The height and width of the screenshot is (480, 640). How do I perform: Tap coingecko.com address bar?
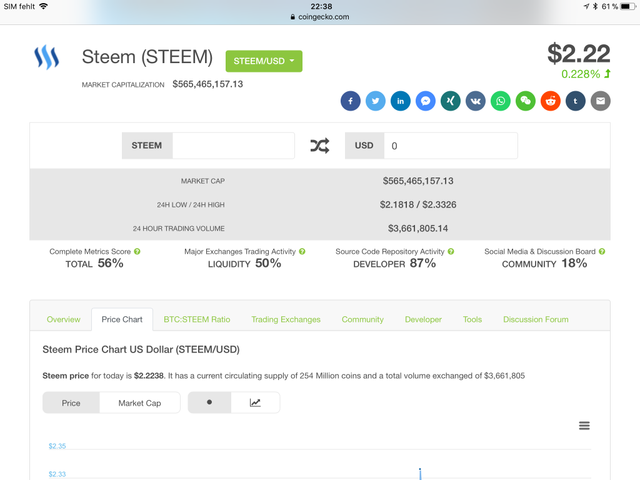pos(320,17)
